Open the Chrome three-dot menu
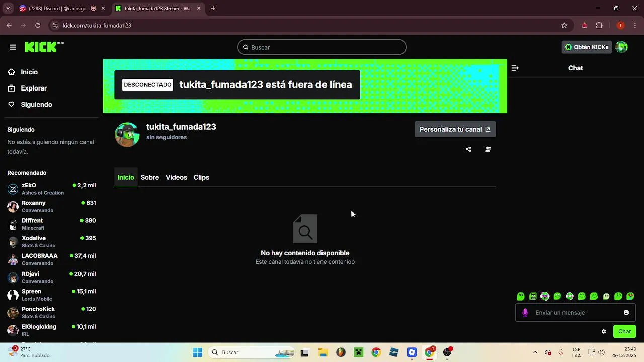Image resolution: width=644 pixels, height=362 pixels. coord(635,25)
